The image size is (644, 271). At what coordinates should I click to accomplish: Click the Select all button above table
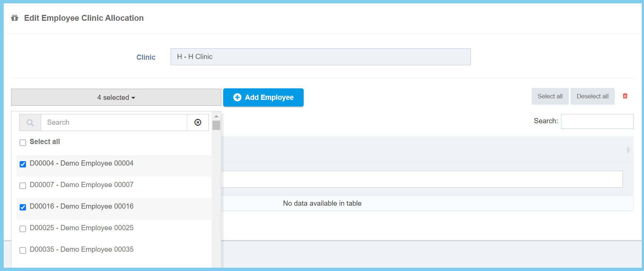[x=550, y=97]
